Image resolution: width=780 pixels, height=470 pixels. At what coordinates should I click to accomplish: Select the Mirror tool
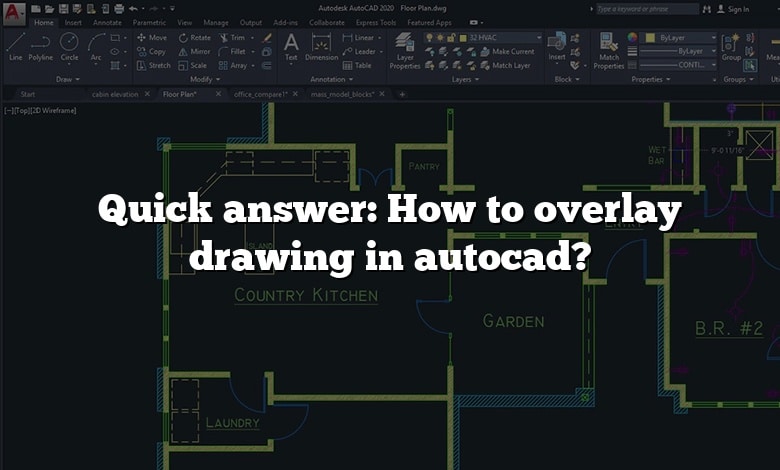[x=195, y=52]
